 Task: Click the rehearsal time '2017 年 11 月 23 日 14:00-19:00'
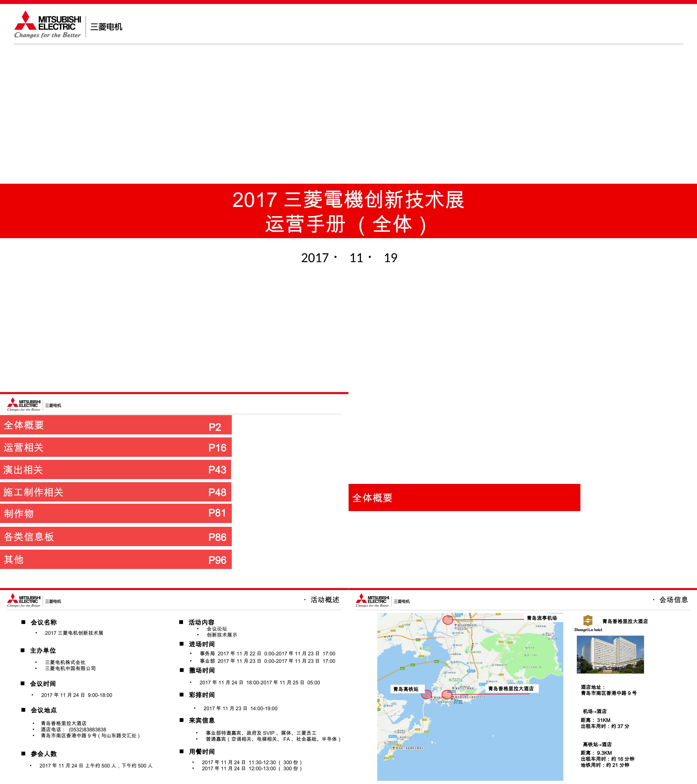(x=241, y=708)
